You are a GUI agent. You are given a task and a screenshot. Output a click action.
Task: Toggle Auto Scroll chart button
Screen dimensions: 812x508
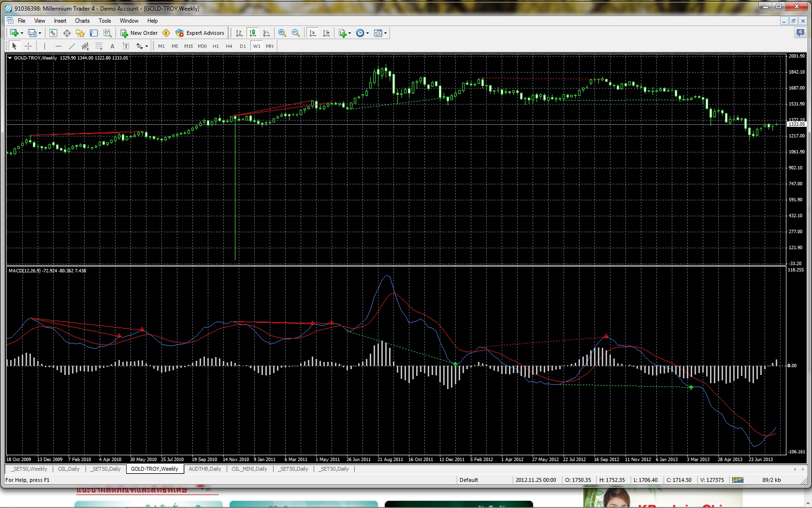313,33
